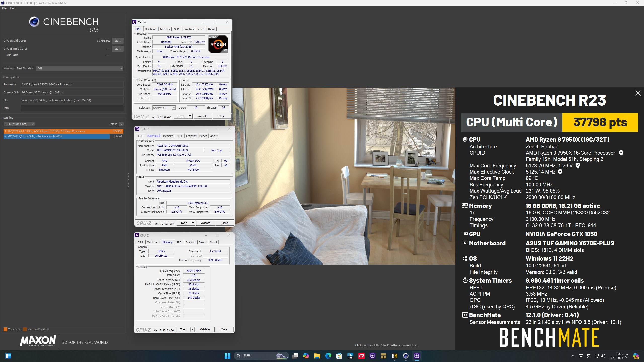Click the Windows widgets icon at taskbar left
The width and height of the screenshot is (644, 362).
pyautogui.click(x=8, y=356)
